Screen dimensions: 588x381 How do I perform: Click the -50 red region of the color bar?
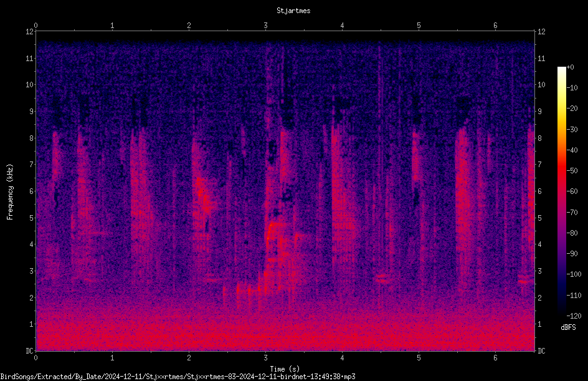pos(561,171)
